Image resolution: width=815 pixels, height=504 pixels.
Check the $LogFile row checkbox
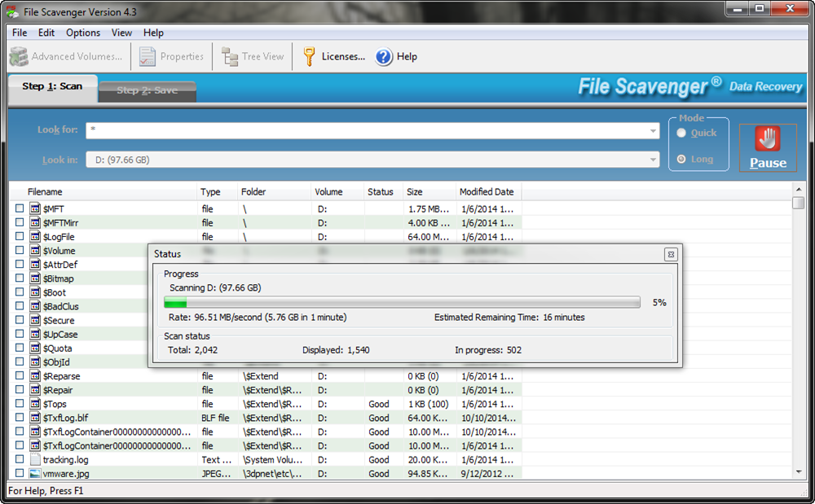(20, 236)
